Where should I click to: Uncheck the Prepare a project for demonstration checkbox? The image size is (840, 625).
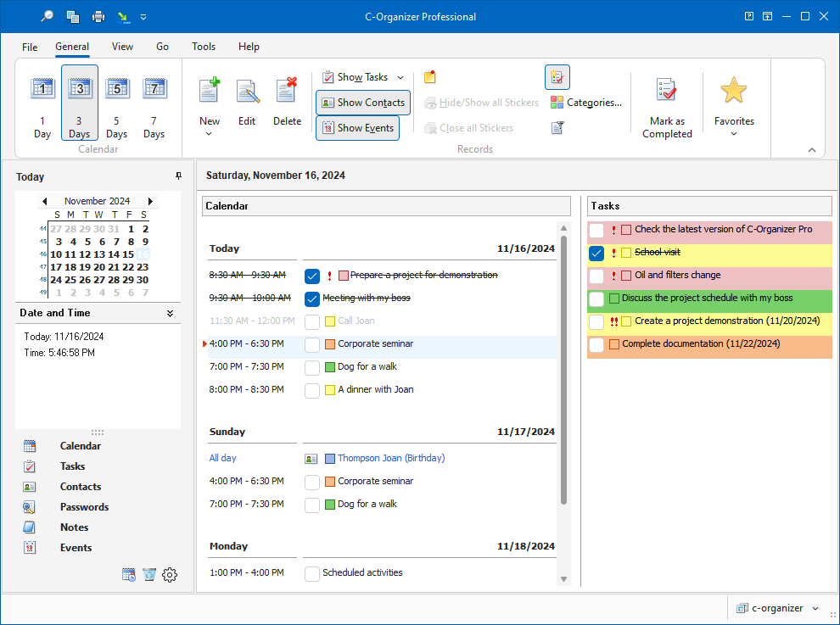(x=311, y=276)
